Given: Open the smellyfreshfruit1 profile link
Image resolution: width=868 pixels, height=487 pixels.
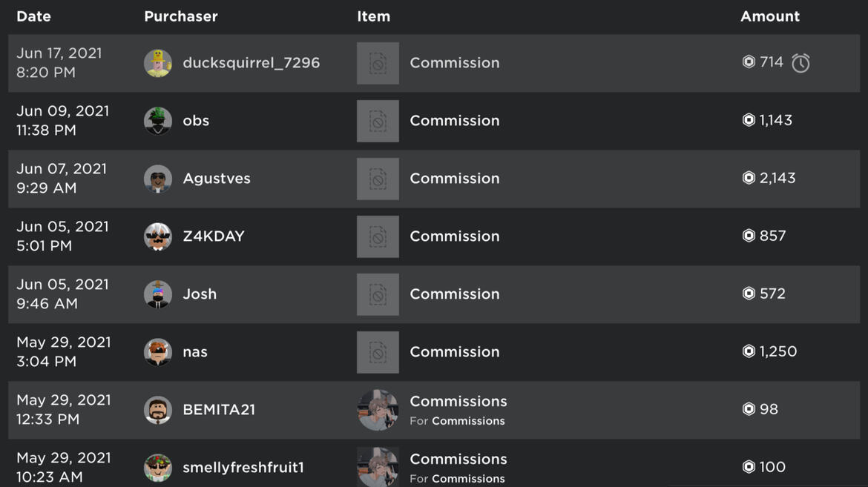Looking at the screenshot, I should 243,468.
